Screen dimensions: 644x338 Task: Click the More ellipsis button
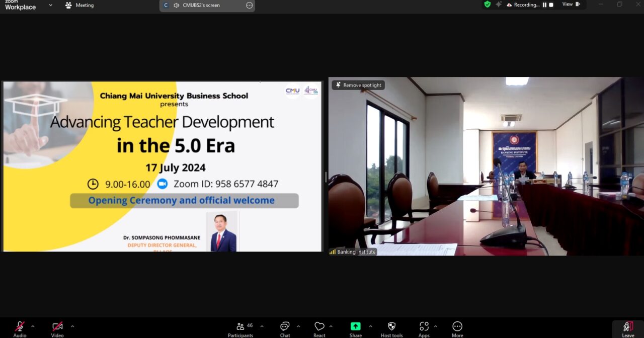click(x=457, y=327)
